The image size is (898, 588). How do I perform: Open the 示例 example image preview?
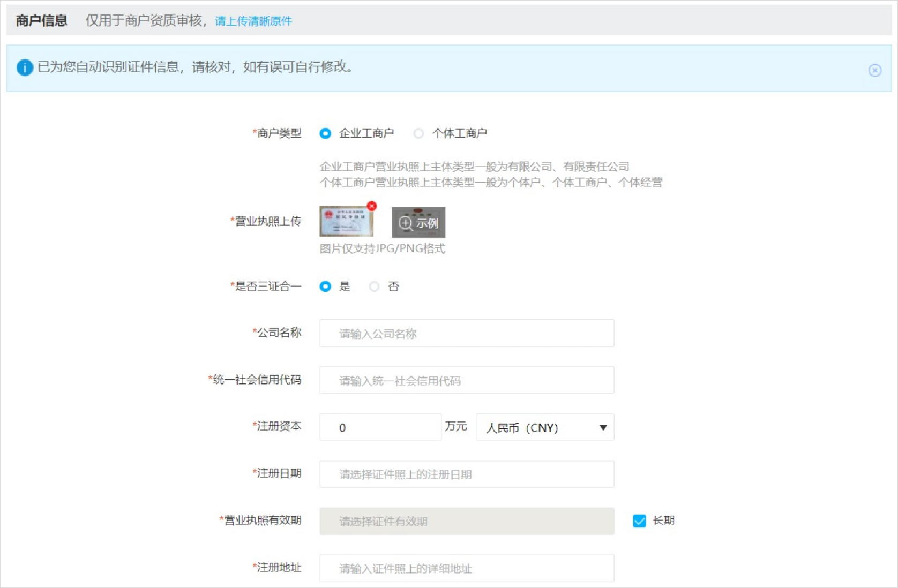tap(418, 223)
